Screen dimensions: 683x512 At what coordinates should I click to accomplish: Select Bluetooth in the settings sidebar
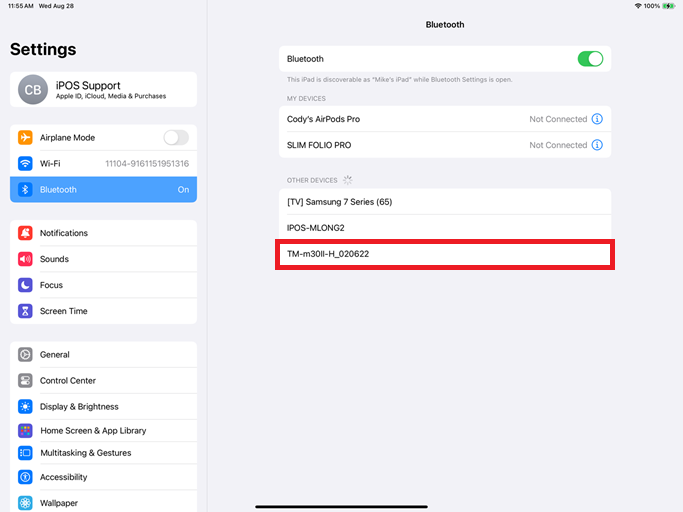(x=103, y=190)
